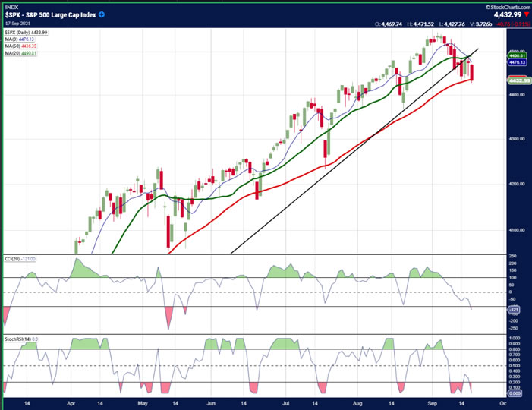Click the MA(20) legend entry

(x=20, y=53)
